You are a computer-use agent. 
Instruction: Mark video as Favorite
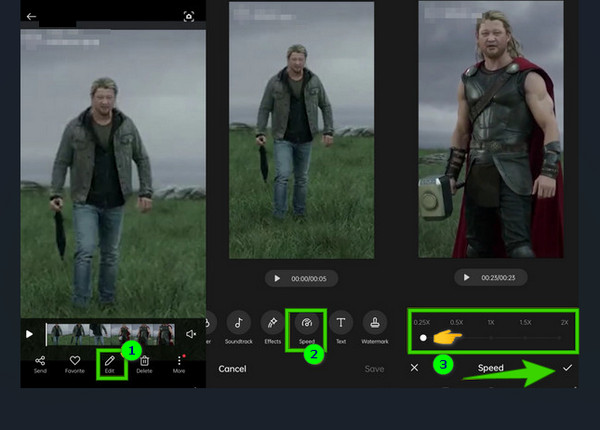tap(75, 365)
